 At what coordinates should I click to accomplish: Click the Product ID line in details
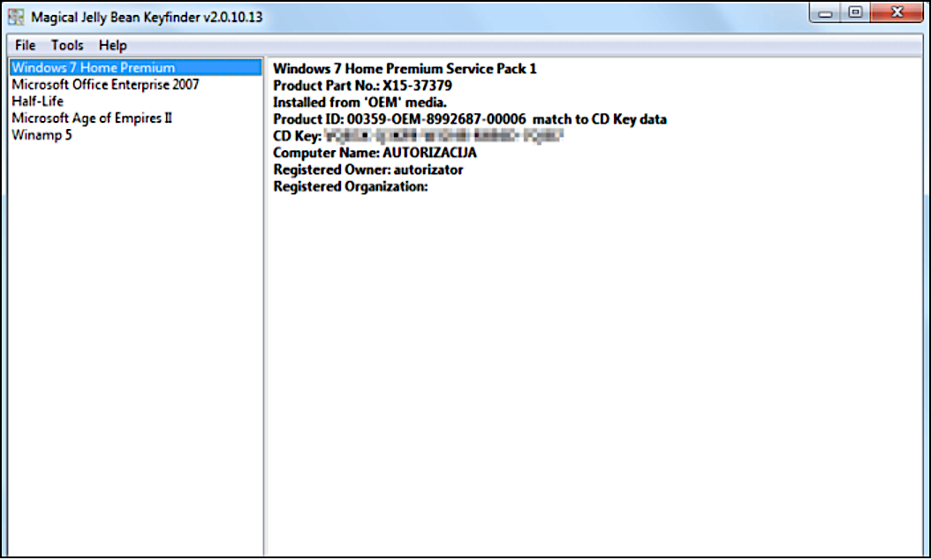click(469, 119)
